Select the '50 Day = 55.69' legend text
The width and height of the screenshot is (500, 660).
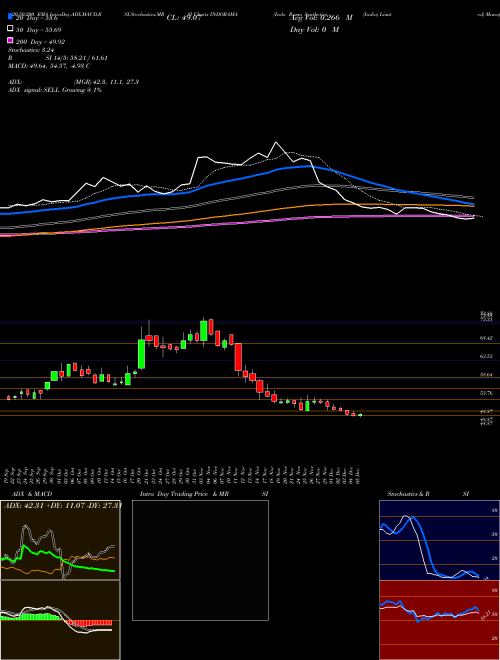[x=39, y=30]
